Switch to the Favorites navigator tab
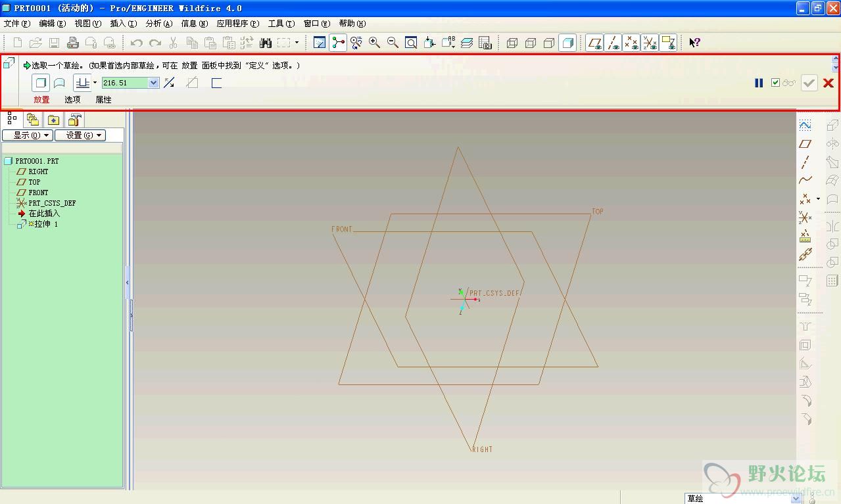 (53, 120)
